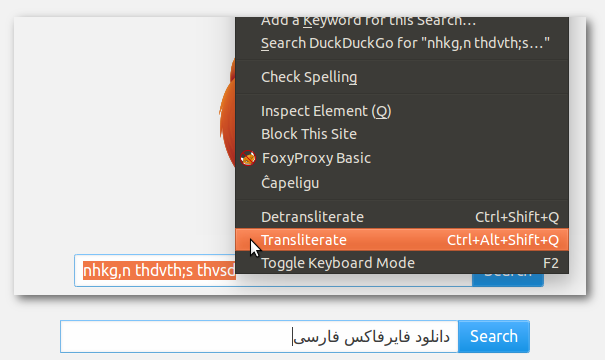Click the partially hidden Search button behind menu
The width and height of the screenshot is (605, 360).
click(508, 280)
